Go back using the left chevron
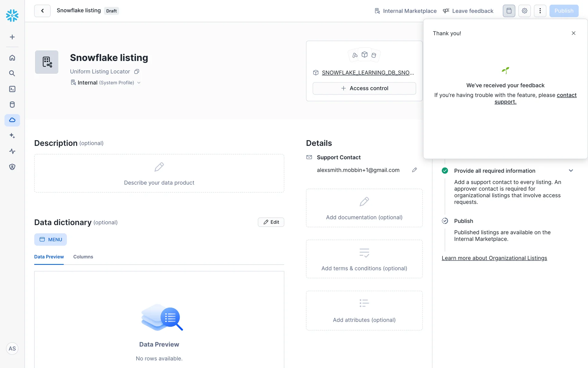 coord(42,11)
